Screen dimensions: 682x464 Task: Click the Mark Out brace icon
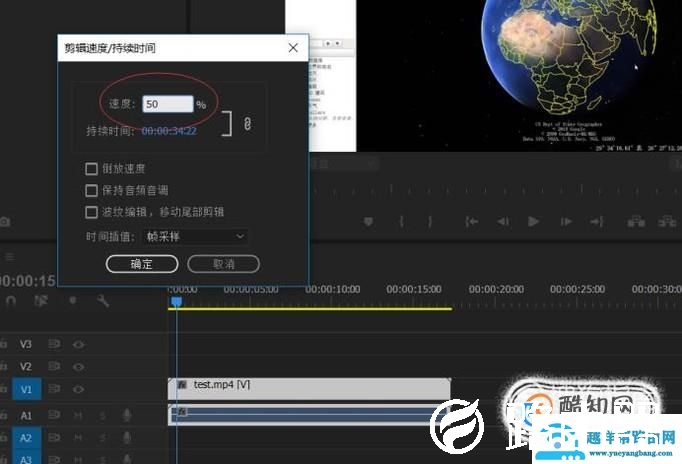[430, 222]
